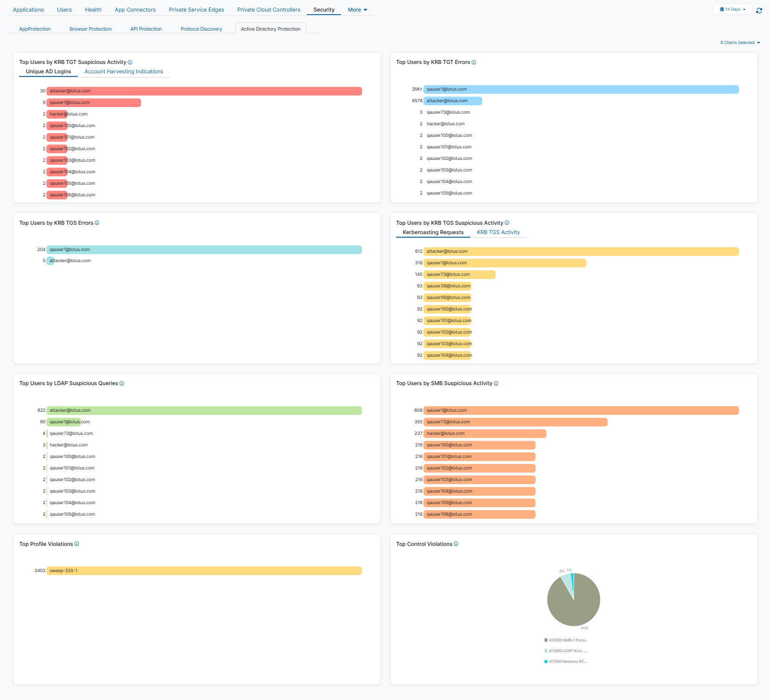770x700 pixels.
Task: Click info icon beside Top Profile Violations
Action: [x=77, y=544]
